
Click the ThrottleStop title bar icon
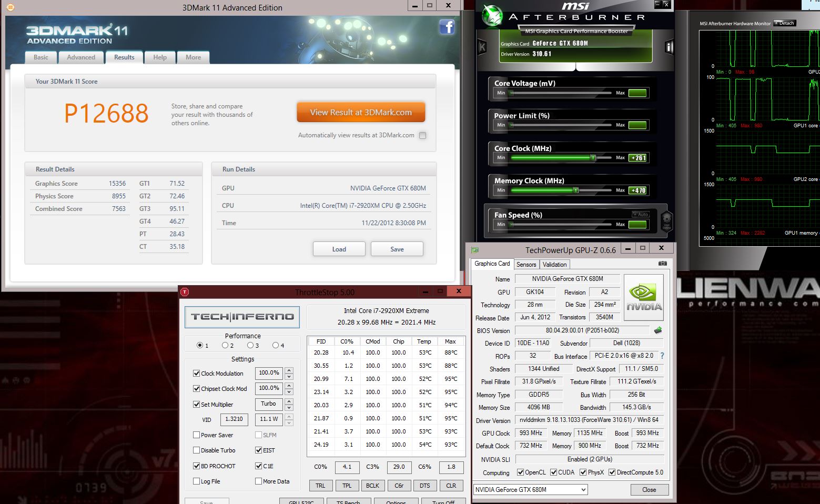click(x=185, y=291)
